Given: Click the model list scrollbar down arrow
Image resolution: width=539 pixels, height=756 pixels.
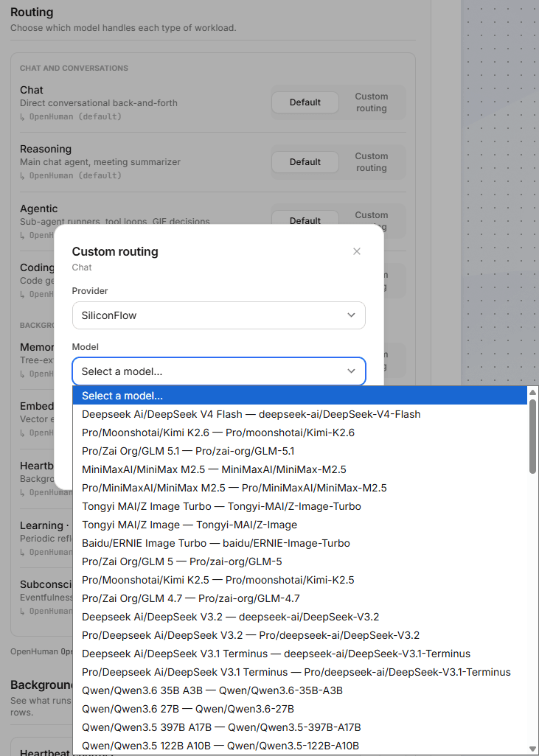Looking at the screenshot, I should (x=532, y=749).
